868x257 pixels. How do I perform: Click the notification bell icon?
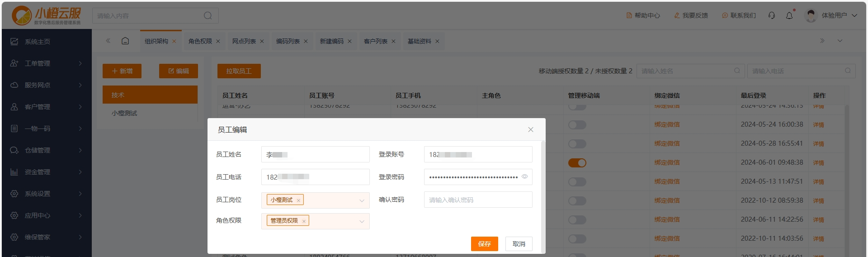coord(789,15)
